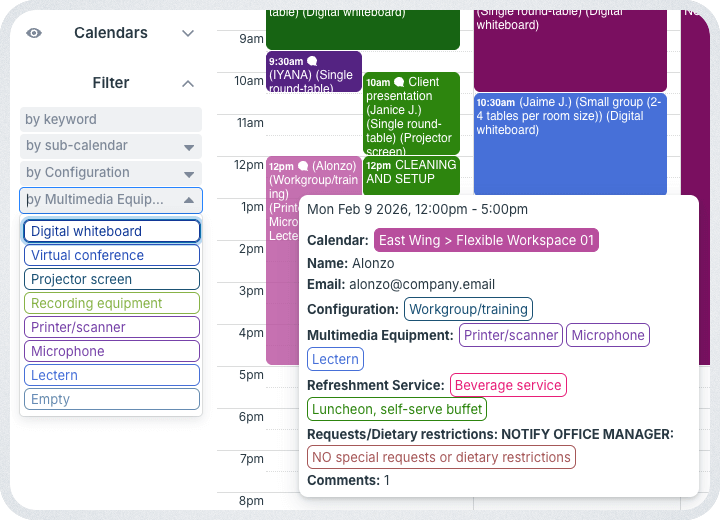This screenshot has height=520, width=720.
Task: Click East Wing Flexible Workspace 01 tag
Action: [486, 240]
